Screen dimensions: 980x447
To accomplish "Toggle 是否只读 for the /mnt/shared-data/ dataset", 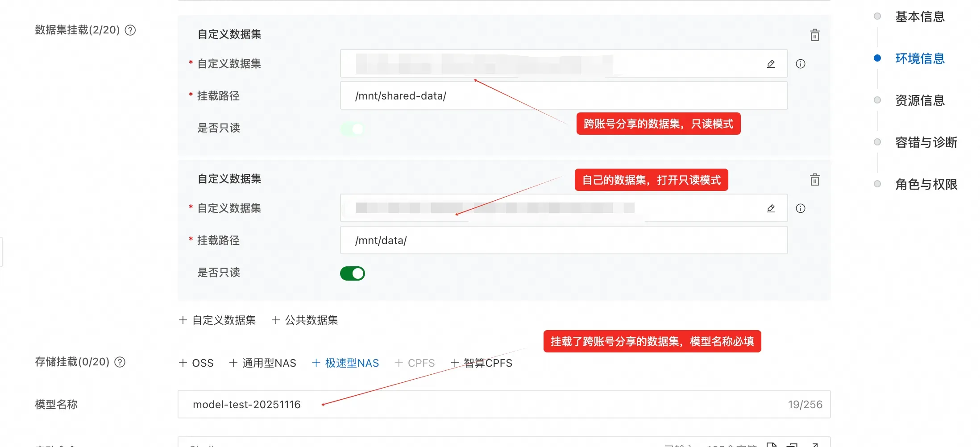I will coord(353,129).
